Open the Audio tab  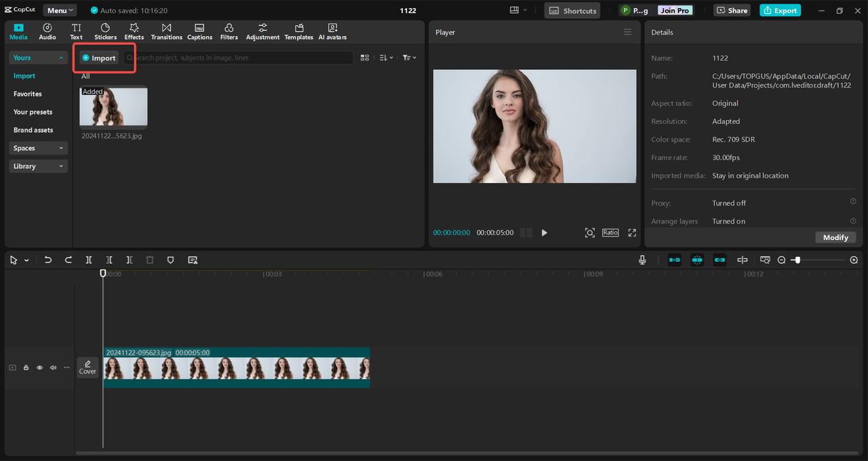tap(47, 32)
